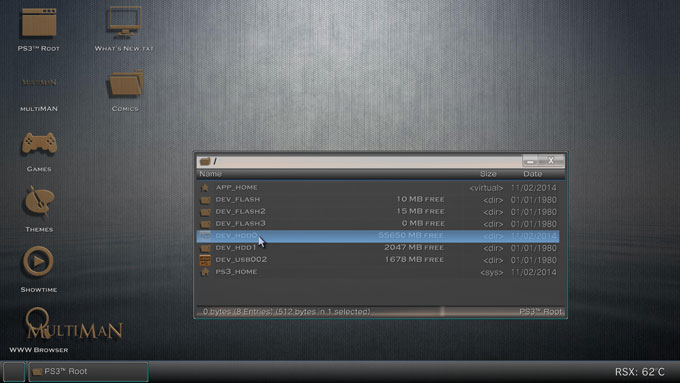The width and height of the screenshot is (680, 383).
Task: Sort the list by Name column
Action: coord(210,174)
